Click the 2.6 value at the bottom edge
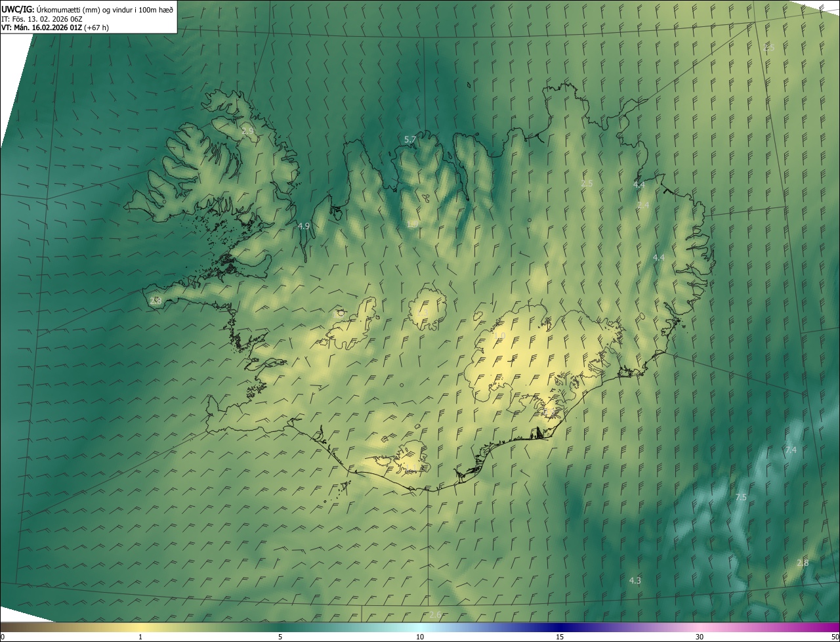 click(435, 614)
